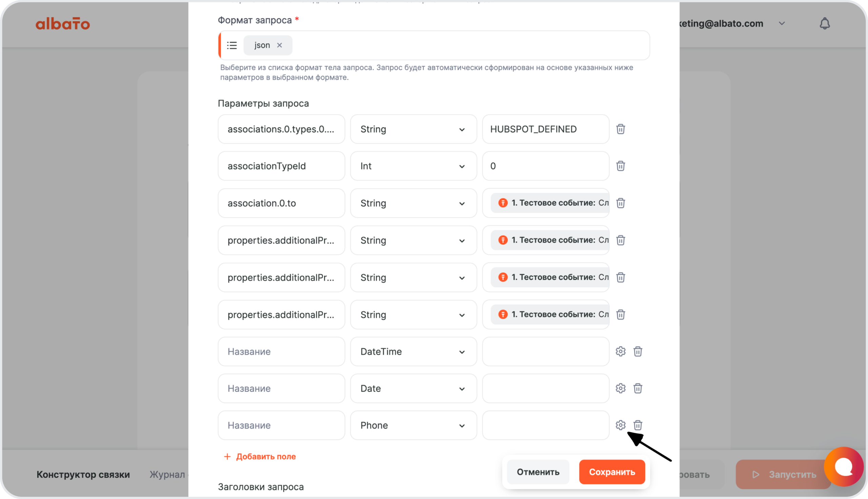
Task: Click the HUBSPOT_DEFINED value field
Action: pyautogui.click(x=545, y=129)
